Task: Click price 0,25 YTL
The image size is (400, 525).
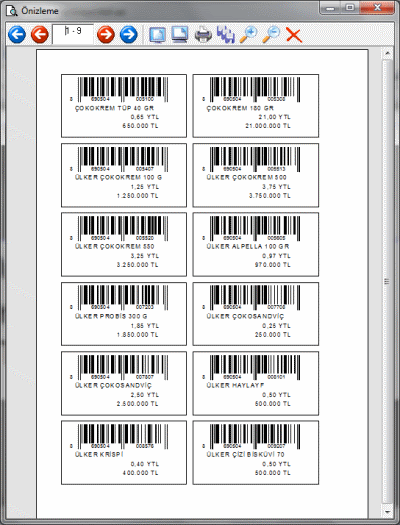Action: tap(276, 325)
